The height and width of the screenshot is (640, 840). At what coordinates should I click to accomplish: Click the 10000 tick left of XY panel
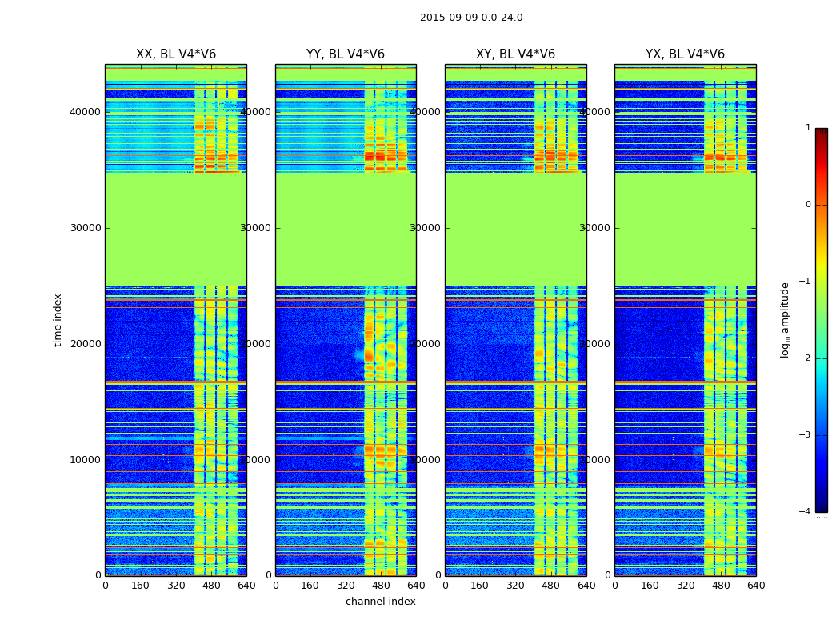pyautogui.click(x=426, y=459)
